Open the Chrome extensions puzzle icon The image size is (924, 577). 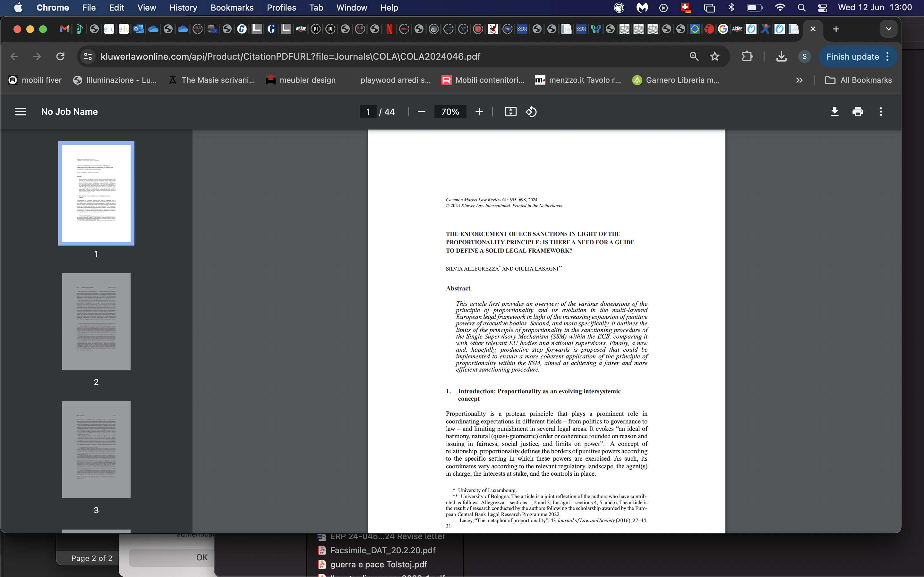point(747,56)
